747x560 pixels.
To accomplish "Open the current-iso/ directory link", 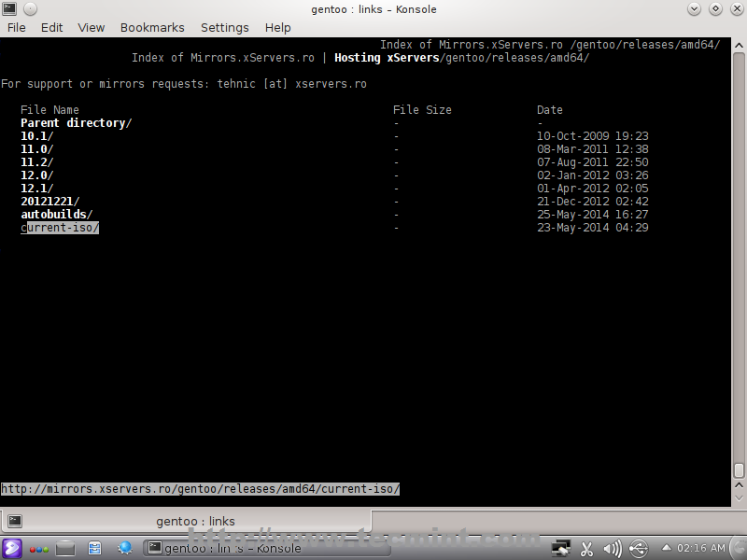I will point(58,227).
